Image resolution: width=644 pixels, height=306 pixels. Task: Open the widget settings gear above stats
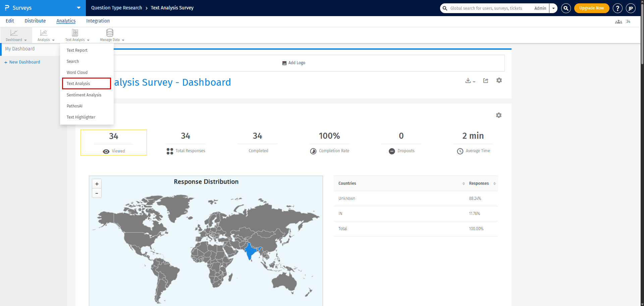499,115
